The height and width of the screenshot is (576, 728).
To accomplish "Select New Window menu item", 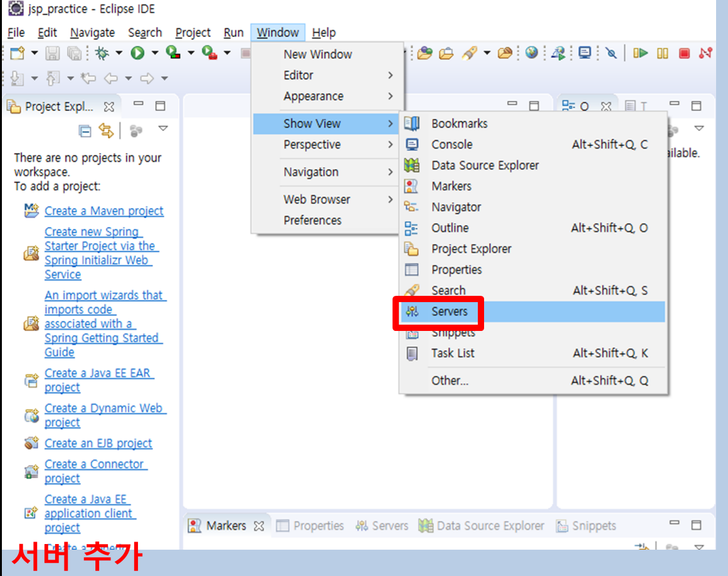I will pyautogui.click(x=327, y=55).
